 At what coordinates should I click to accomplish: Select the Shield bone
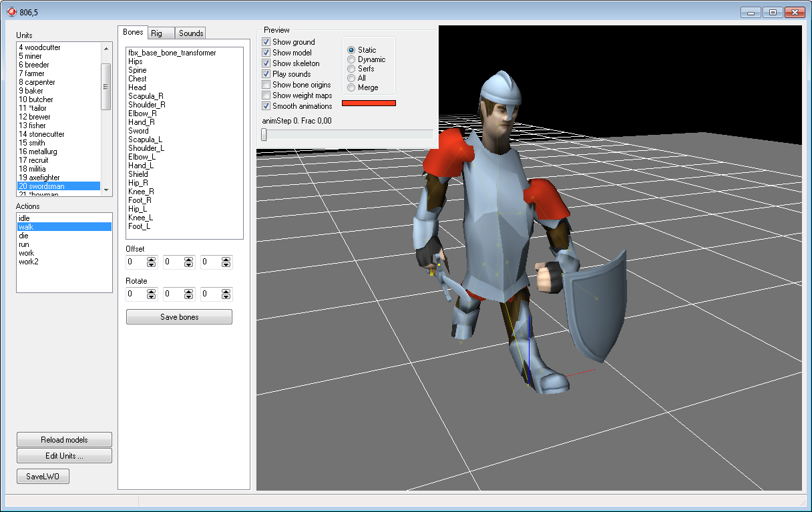(x=184, y=174)
